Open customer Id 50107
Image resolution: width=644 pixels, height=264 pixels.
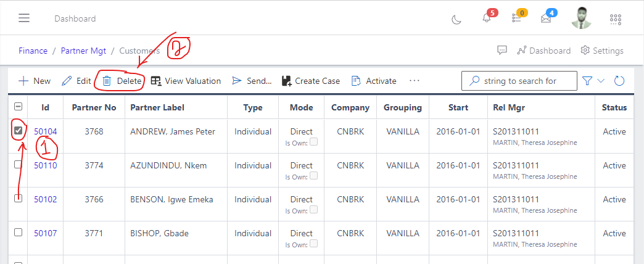pos(46,233)
